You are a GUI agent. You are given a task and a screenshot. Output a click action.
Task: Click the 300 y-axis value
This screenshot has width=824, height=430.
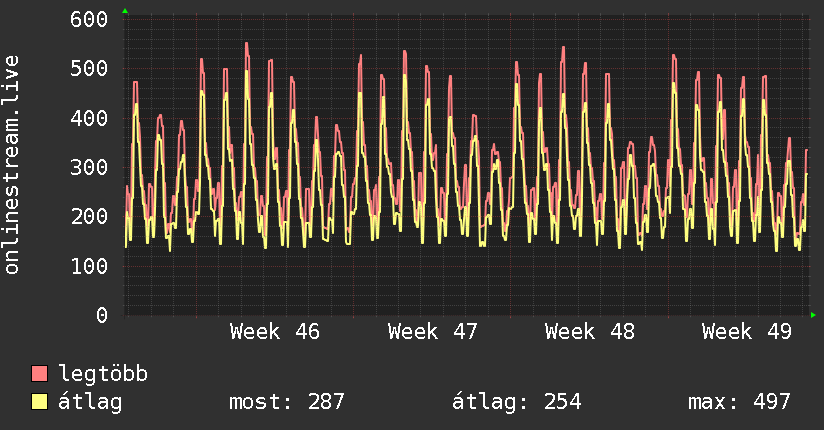[89, 167]
